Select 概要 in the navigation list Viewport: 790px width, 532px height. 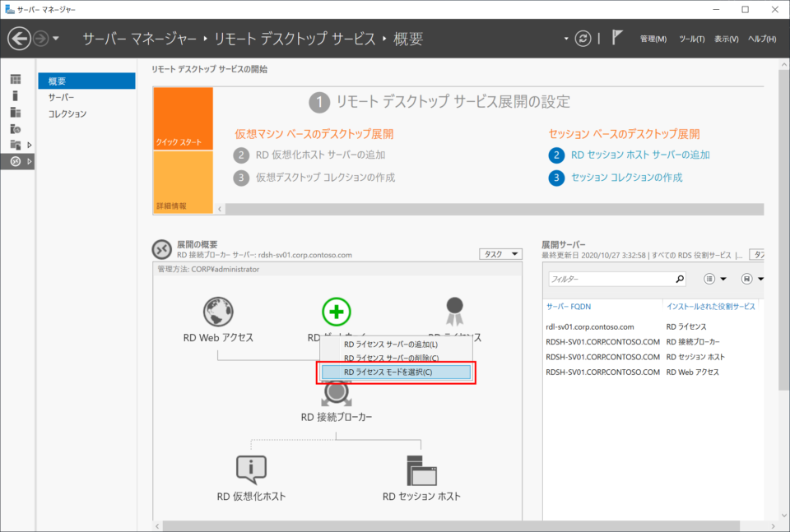86,81
